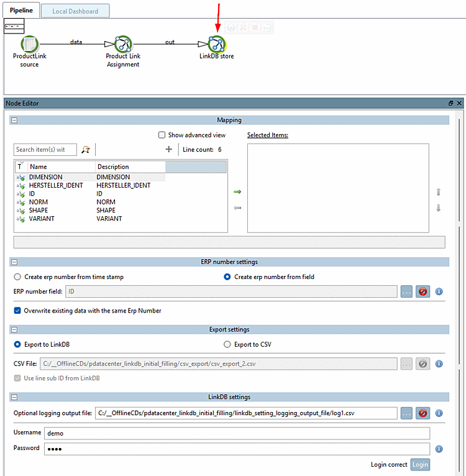The height and width of the screenshot is (476, 466).
Task: Browse for the CSV File path
Action: click(x=406, y=364)
